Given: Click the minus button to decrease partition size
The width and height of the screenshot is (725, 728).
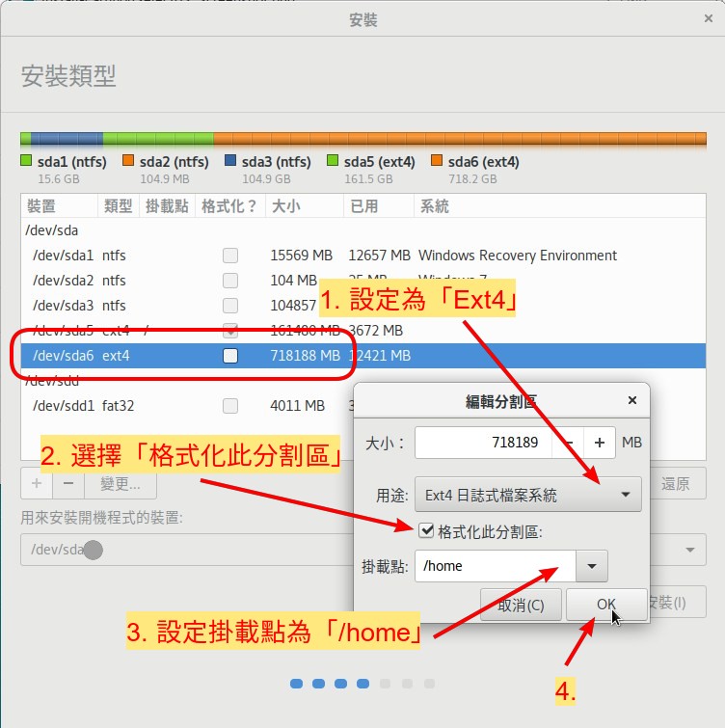Looking at the screenshot, I should [570, 443].
